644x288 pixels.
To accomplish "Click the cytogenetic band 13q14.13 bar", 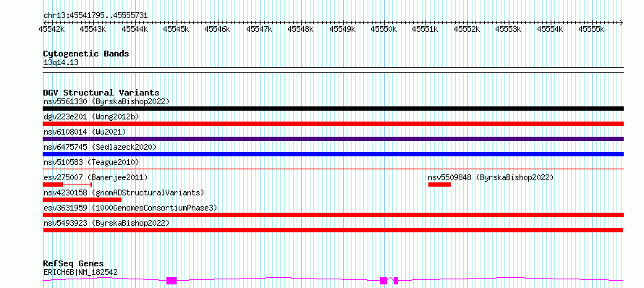I will (x=333, y=70).
